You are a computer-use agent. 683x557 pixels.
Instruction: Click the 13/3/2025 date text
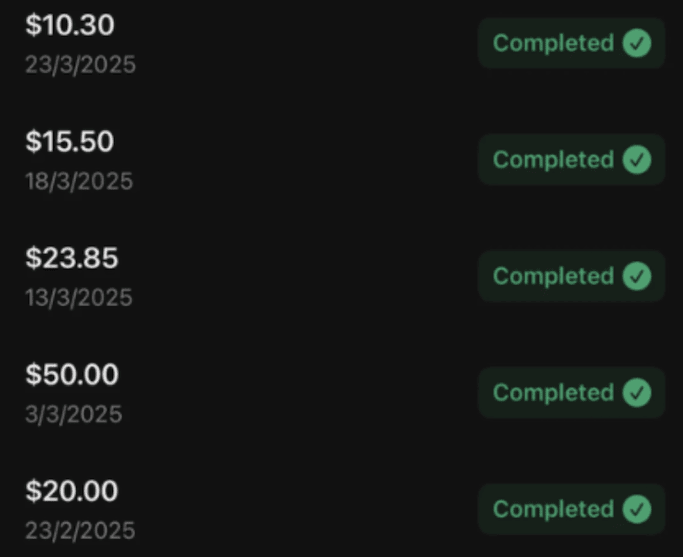[79, 298]
